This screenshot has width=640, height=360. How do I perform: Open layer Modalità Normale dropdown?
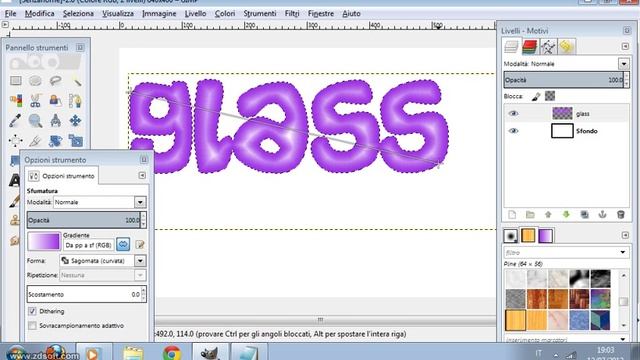point(623,64)
